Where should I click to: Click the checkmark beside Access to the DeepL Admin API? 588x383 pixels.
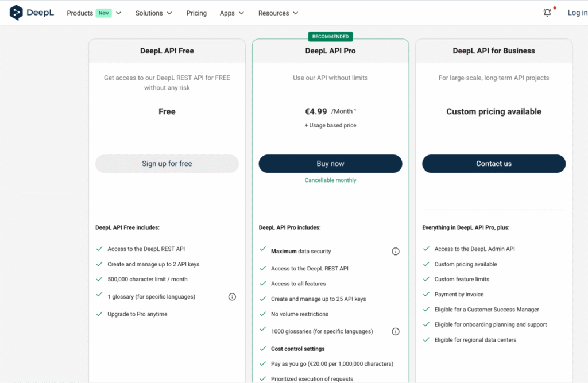[425, 249]
